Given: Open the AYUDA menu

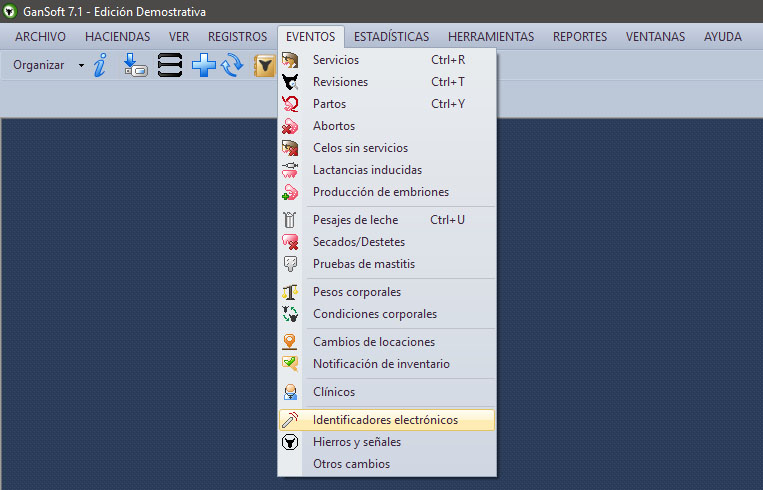Looking at the screenshot, I should (x=723, y=36).
